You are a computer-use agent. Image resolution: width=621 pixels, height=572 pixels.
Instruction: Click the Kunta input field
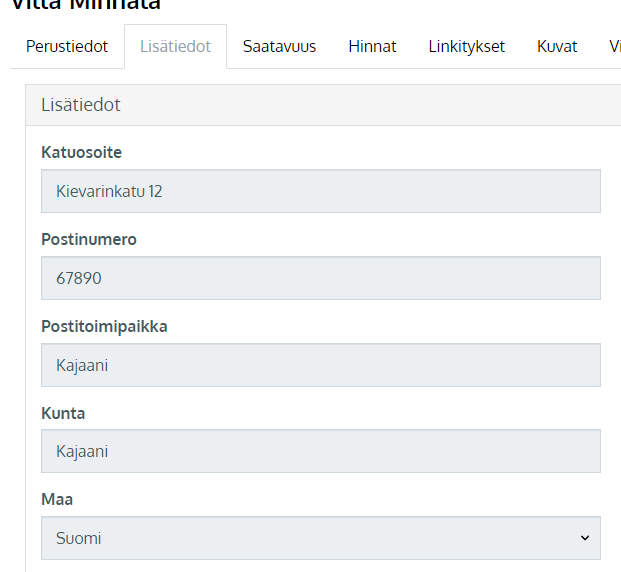[x=321, y=451]
